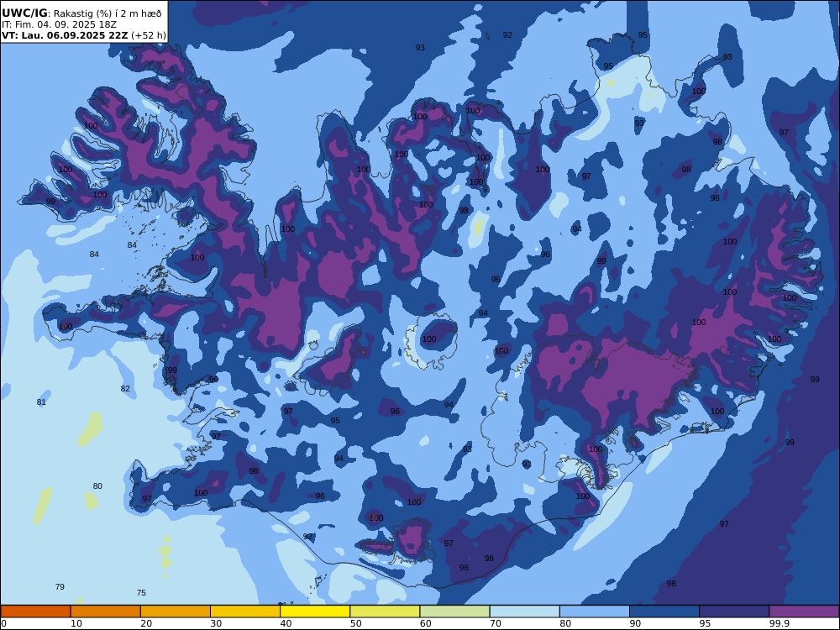Click the legend value label 30
This screenshot has width=840, height=630.
pyautogui.click(x=216, y=623)
